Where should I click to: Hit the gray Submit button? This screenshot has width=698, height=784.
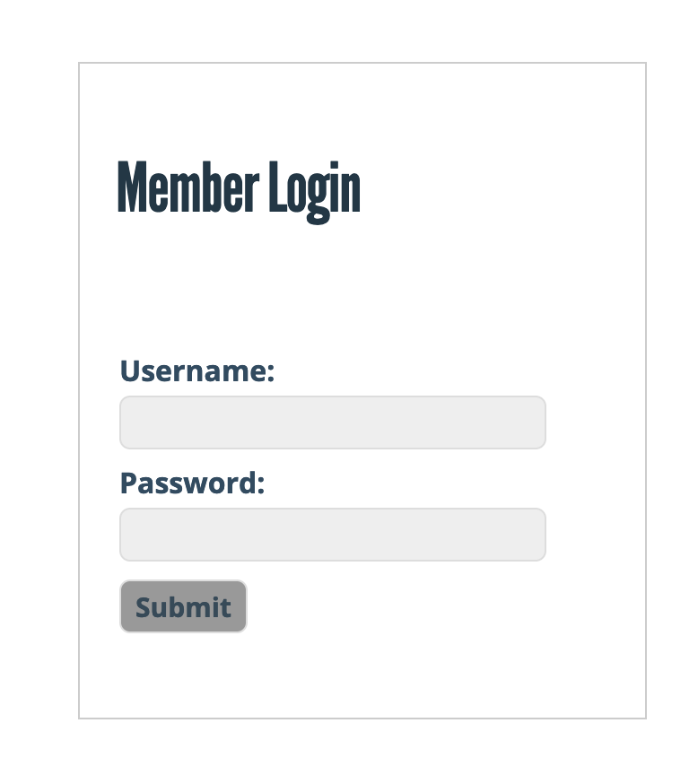point(183,606)
